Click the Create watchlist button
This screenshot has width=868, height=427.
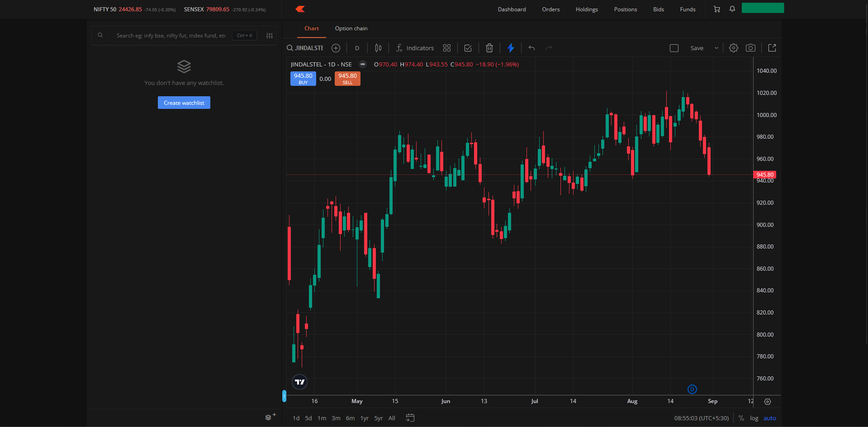coord(184,103)
